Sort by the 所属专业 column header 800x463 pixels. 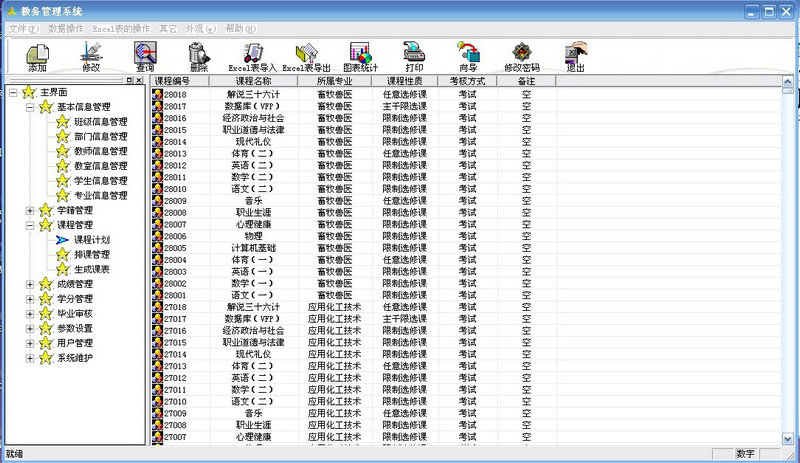tap(334, 81)
